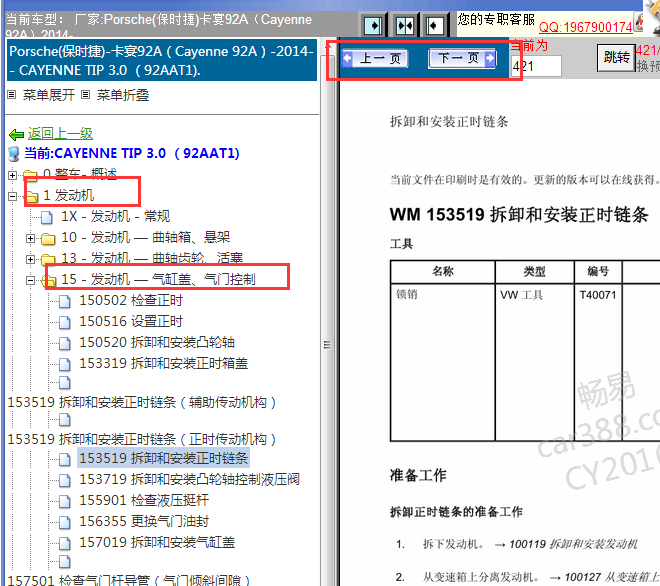Click page icon next to 156355 更换气门油封
The height and width of the screenshot is (586, 660).
click(x=64, y=522)
